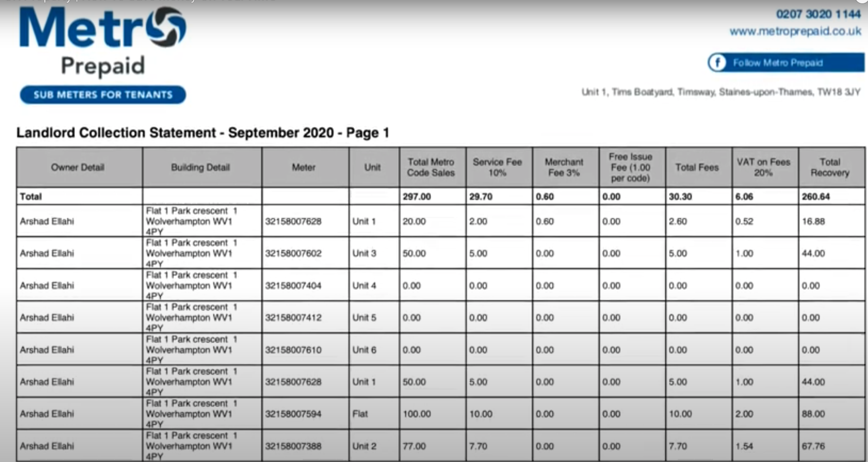This screenshot has height=462, width=868.
Task: Select sales value 77.00 for Unit 2
Action: (414, 446)
